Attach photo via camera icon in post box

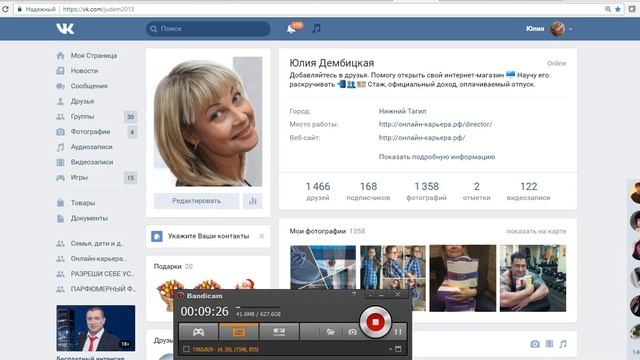click(535, 344)
